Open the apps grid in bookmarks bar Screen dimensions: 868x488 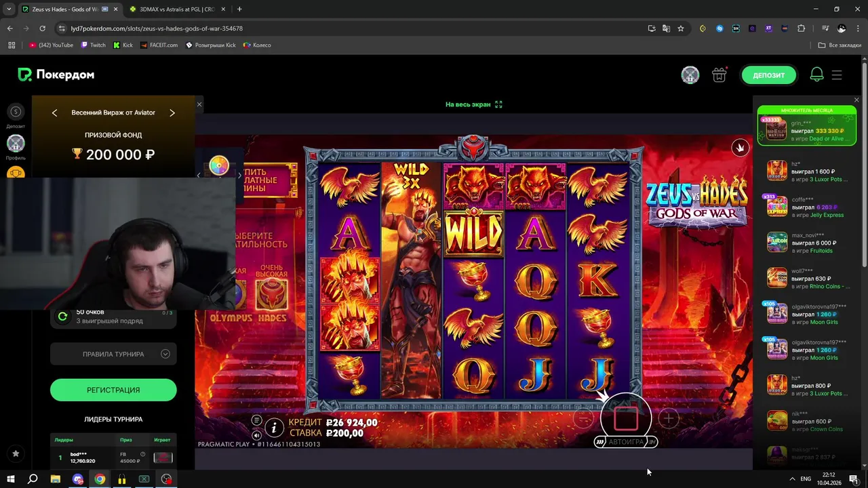12,45
